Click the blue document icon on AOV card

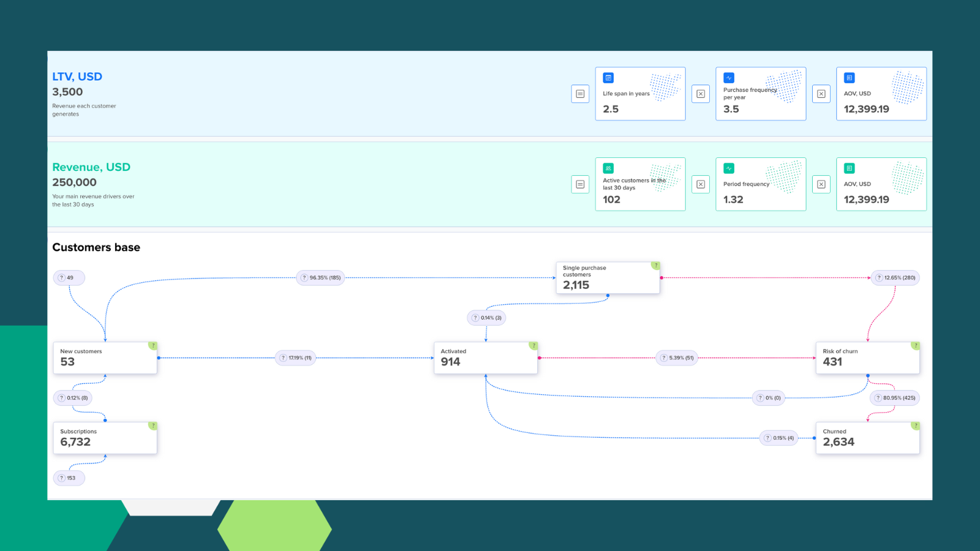[x=848, y=78]
